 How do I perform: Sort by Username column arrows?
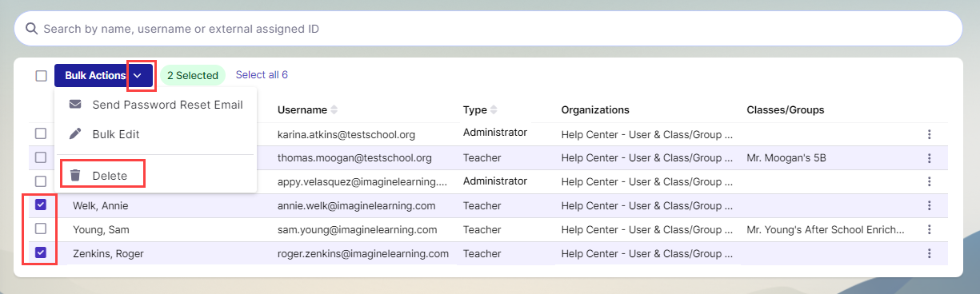(x=334, y=109)
